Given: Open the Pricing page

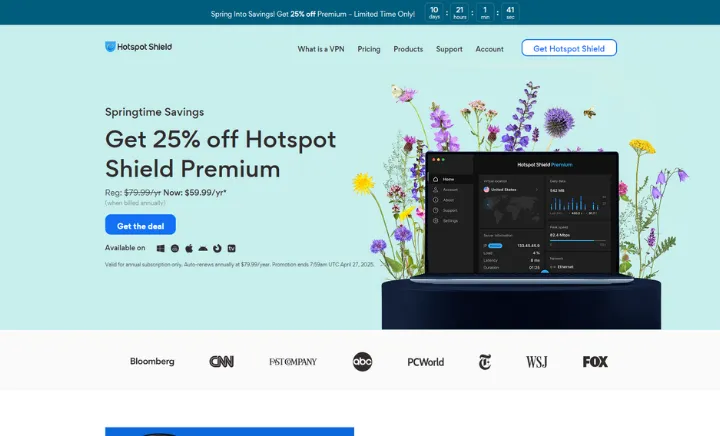Looking at the screenshot, I should coord(369,49).
